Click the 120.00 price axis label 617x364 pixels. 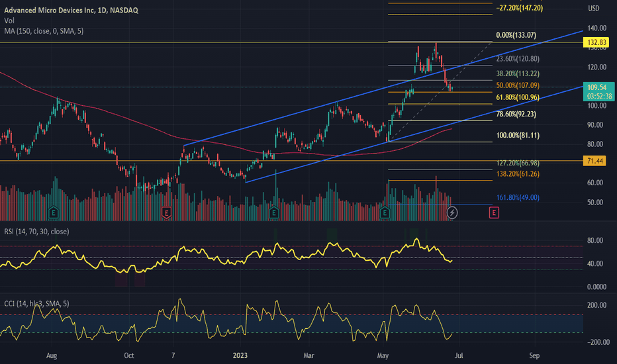[597, 67]
